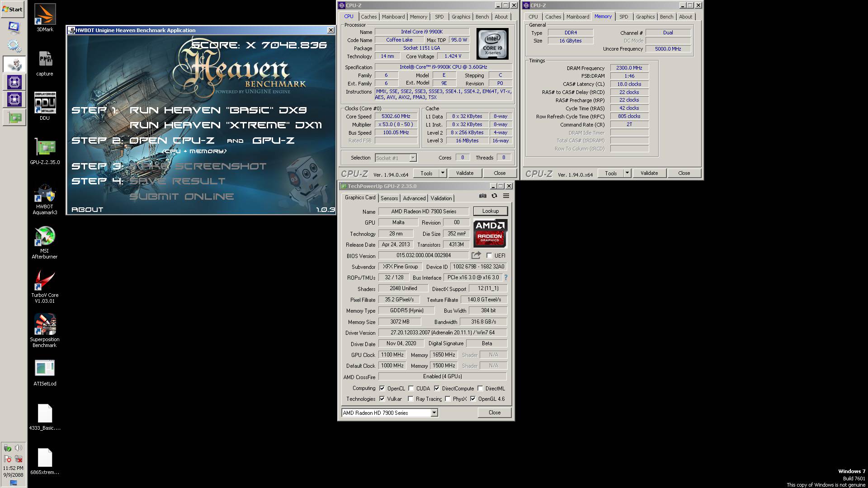Click the Windows Start button
The width and height of the screenshot is (868, 488).
pyautogui.click(x=13, y=9)
